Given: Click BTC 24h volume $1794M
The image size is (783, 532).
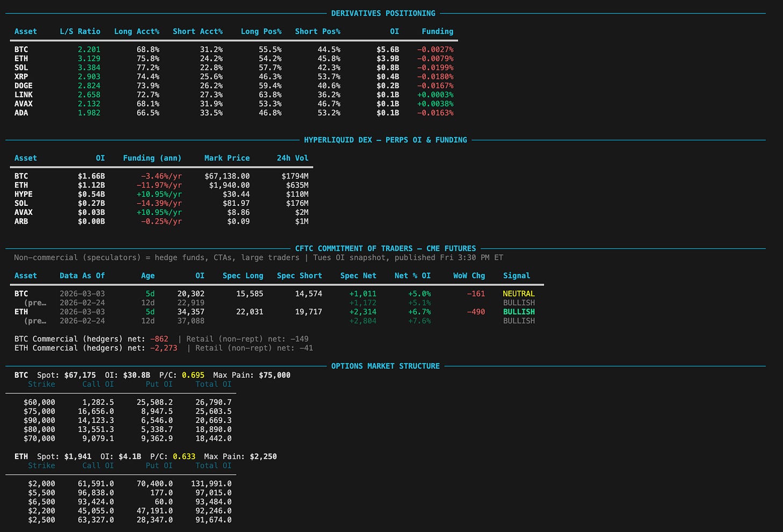Looking at the screenshot, I should point(295,176).
